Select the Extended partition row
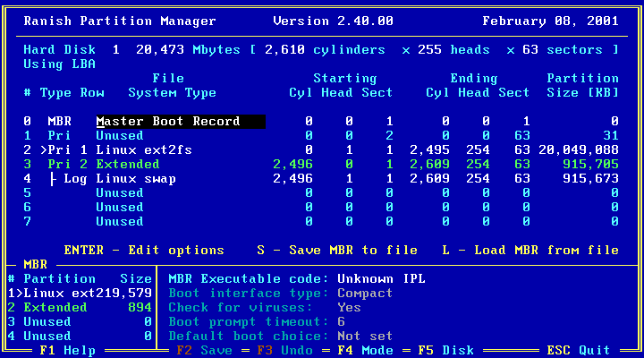This screenshot has height=358, width=644. point(128,164)
